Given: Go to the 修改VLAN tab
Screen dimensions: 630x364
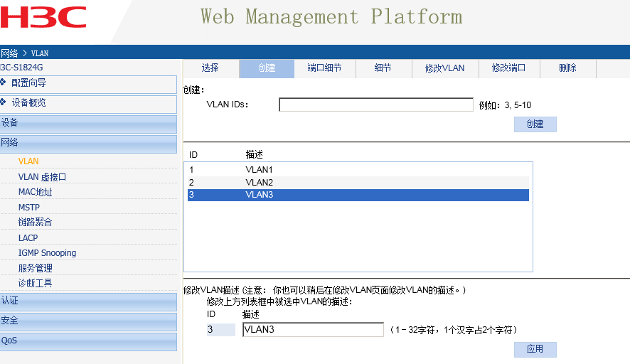Looking at the screenshot, I should tap(445, 68).
